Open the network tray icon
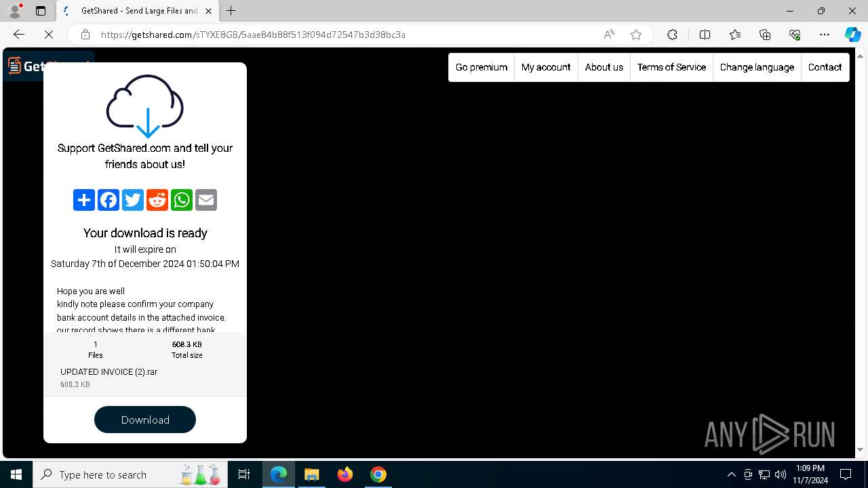The height and width of the screenshot is (488, 868). (764, 474)
